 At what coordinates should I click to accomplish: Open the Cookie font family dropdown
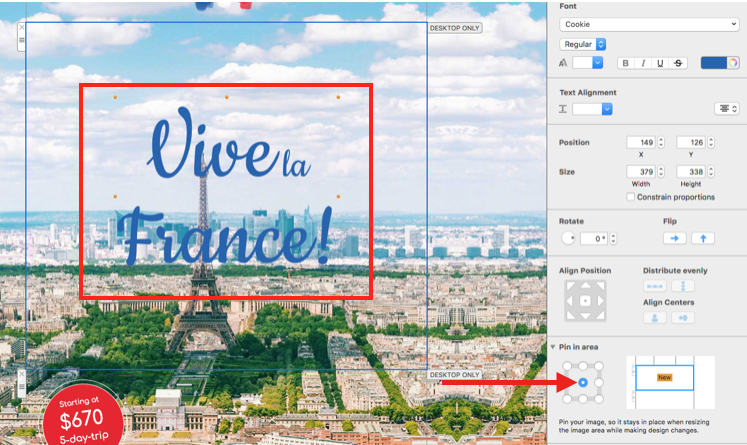(649, 24)
